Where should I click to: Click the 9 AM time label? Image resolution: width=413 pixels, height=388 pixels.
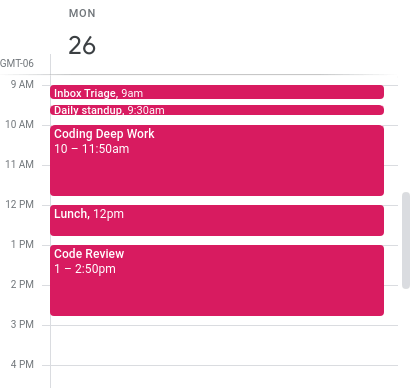(22, 84)
